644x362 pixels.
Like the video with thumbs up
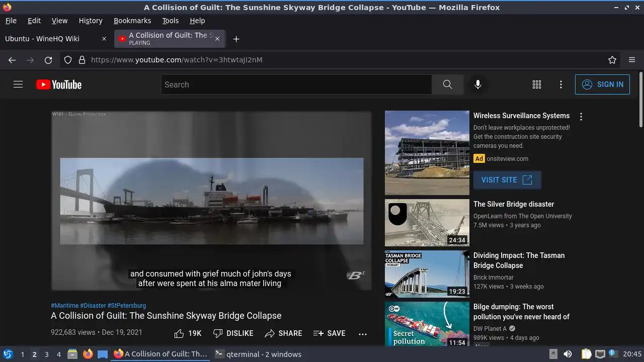pos(188,333)
